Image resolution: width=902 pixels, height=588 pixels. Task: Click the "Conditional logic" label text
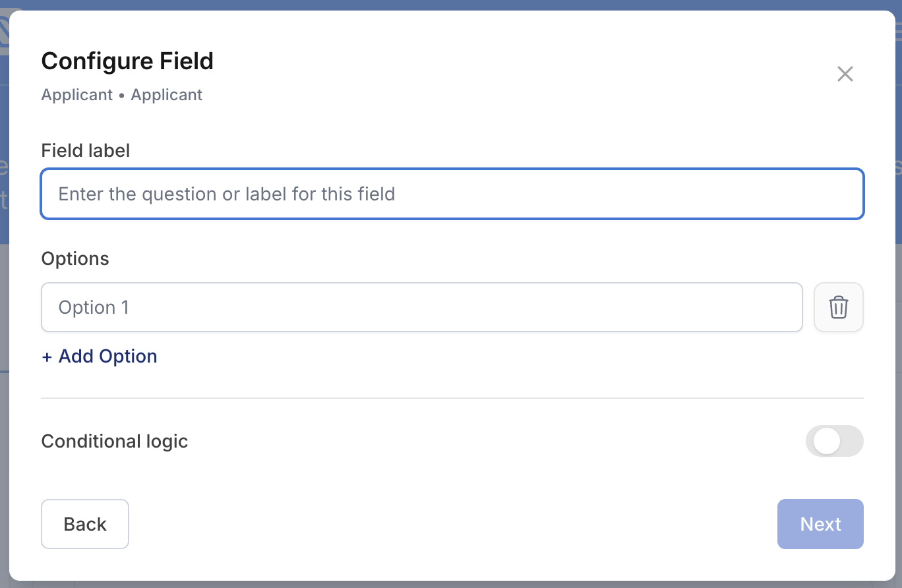[115, 441]
